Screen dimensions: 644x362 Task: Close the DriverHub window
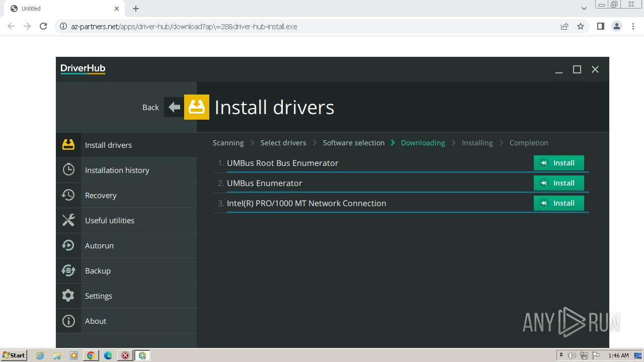point(595,69)
